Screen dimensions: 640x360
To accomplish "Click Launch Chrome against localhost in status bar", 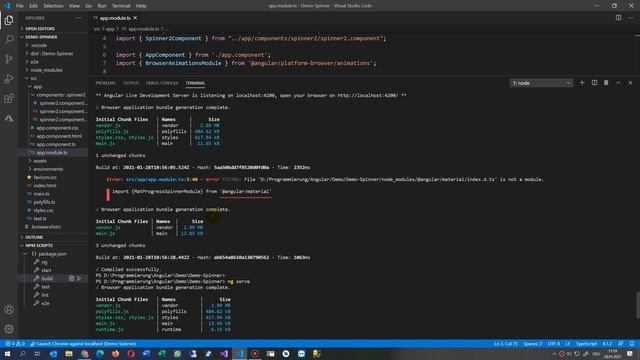I will pos(83,344).
